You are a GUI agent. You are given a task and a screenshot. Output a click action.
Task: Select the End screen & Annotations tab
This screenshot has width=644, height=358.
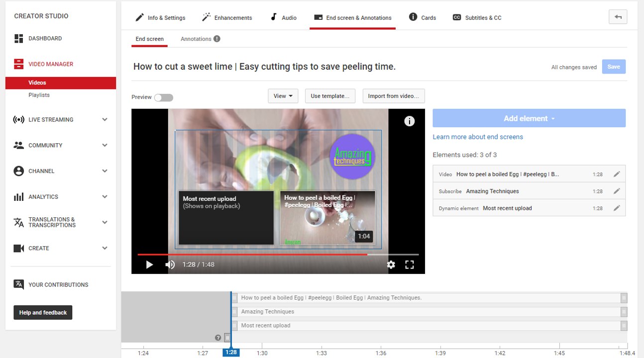tap(352, 17)
